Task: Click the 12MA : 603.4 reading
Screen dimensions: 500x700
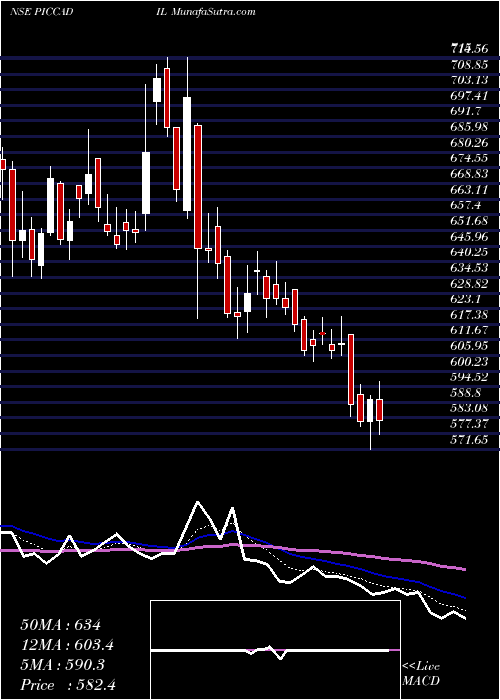Action: pos(67,645)
